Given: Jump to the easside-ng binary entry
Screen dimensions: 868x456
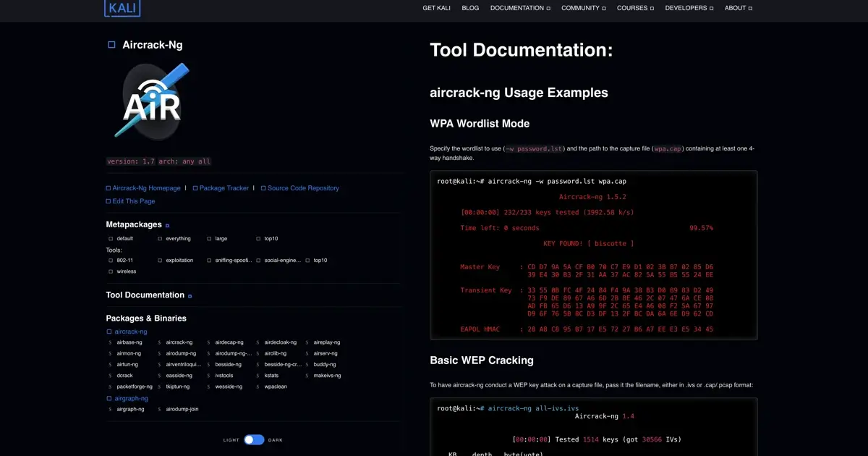Looking at the screenshot, I should [x=179, y=376].
